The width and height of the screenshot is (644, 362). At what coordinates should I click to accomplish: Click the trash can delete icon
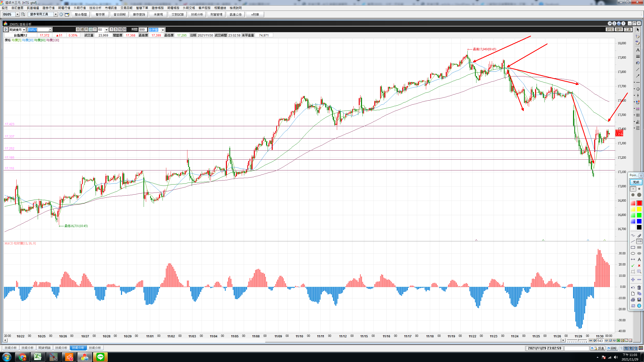(639, 288)
